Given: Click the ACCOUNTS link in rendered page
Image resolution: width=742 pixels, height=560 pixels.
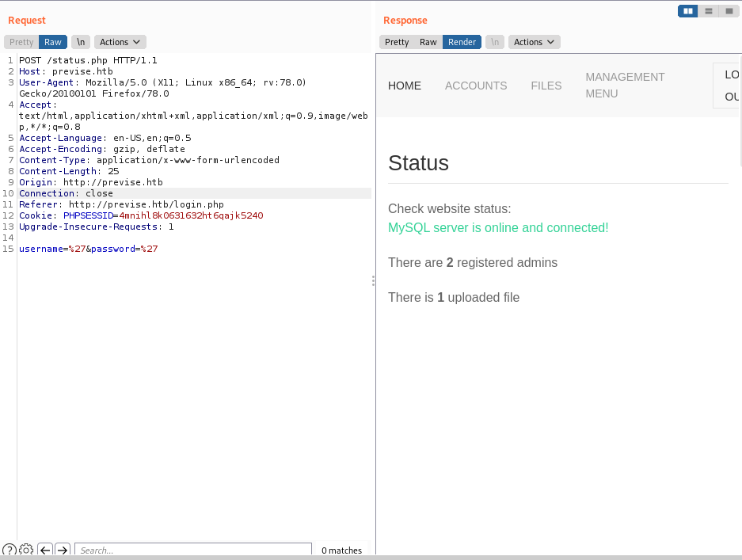Looking at the screenshot, I should pos(476,86).
